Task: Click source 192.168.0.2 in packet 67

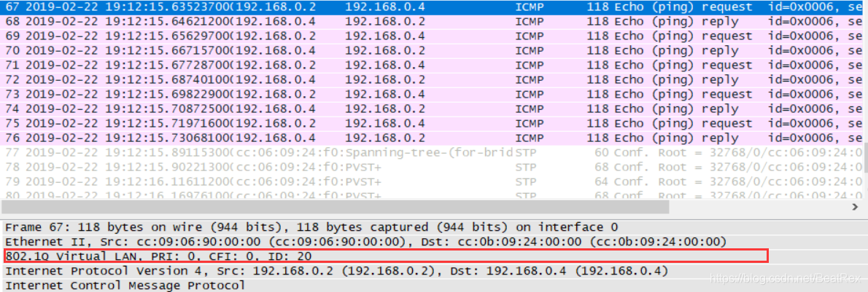Action: coord(276,7)
